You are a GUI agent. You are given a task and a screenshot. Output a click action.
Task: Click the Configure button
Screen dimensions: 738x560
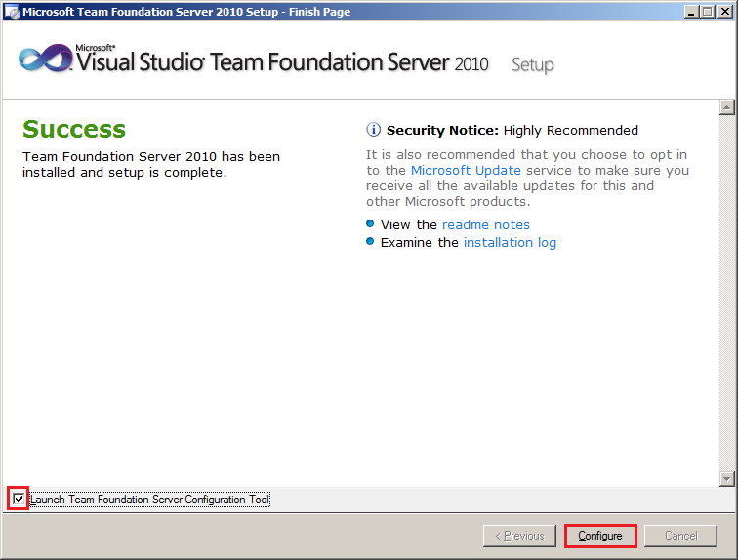coord(600,536)
